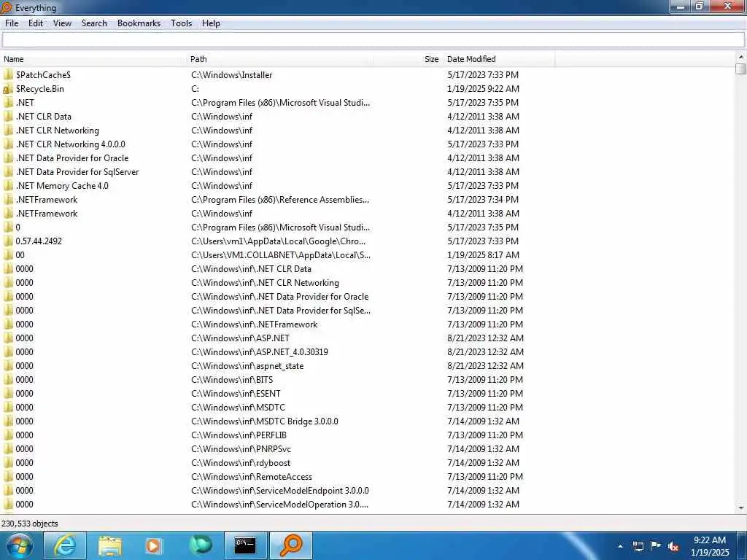This screenshot has width=747, height=560.
Task: Click path C:\Windows\inf\ServiceModelEndpoint 3.0.0.0
Action: (x=279, y=491)
